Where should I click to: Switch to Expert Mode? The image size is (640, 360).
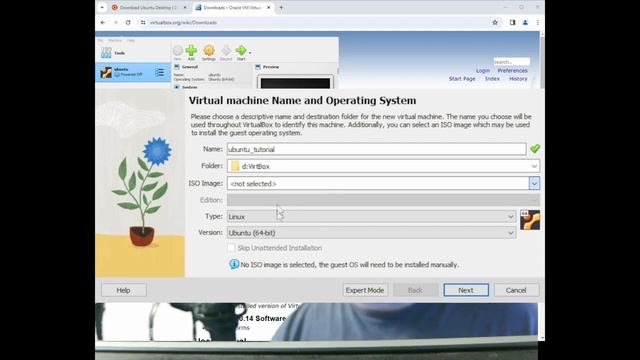pos(365,290)
